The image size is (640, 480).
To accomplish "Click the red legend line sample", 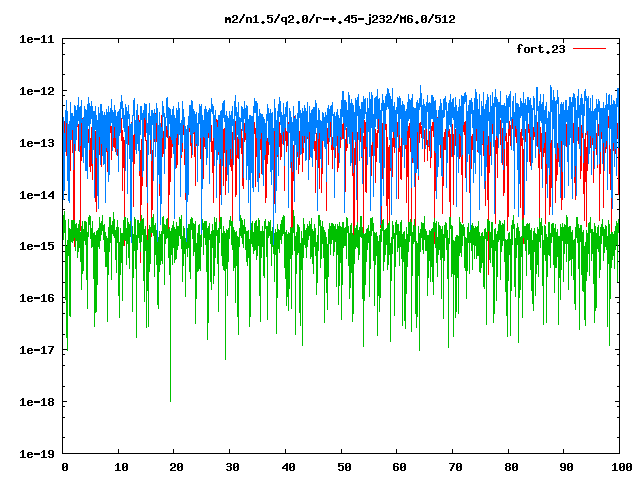I will [x=589, y=49].
